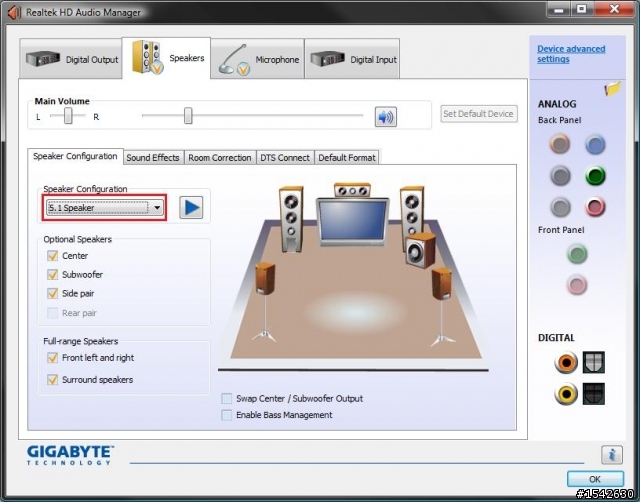
Task: Click the orange digital coaxial connector
Action: click(566, 362)
